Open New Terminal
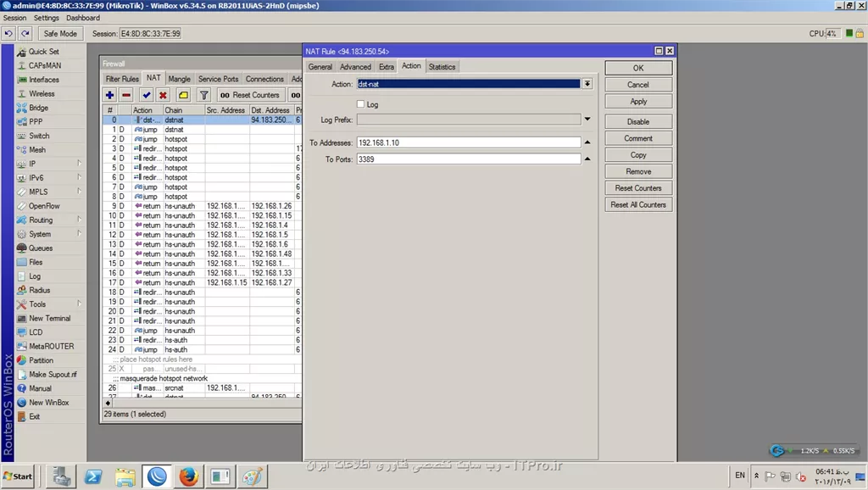The image size is (868, 490). 49,319
